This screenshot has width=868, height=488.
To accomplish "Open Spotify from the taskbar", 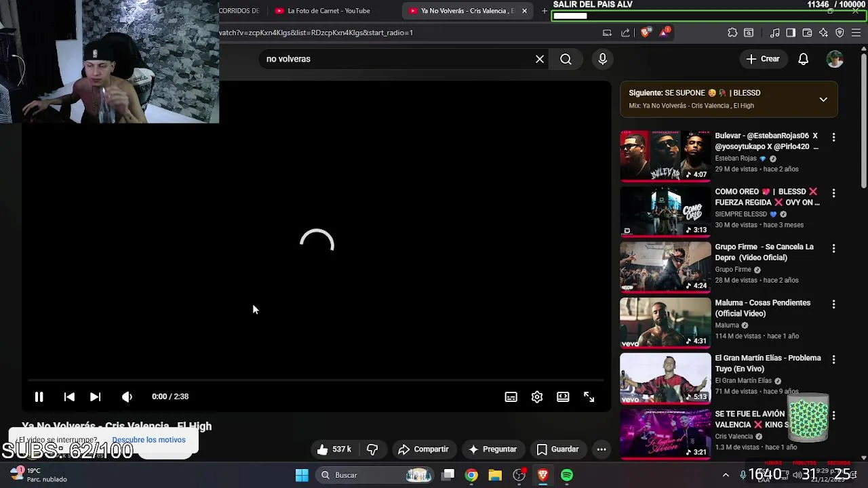I will [x=567, y=475].
